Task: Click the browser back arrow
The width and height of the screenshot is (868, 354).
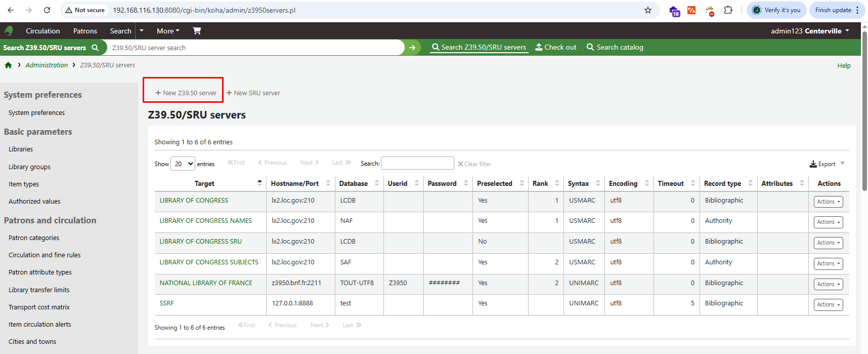Action: point(11,10)
